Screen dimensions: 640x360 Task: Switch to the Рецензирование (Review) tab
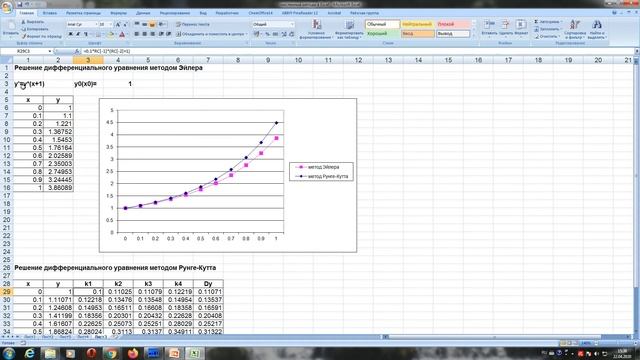[x=175, y=13]
